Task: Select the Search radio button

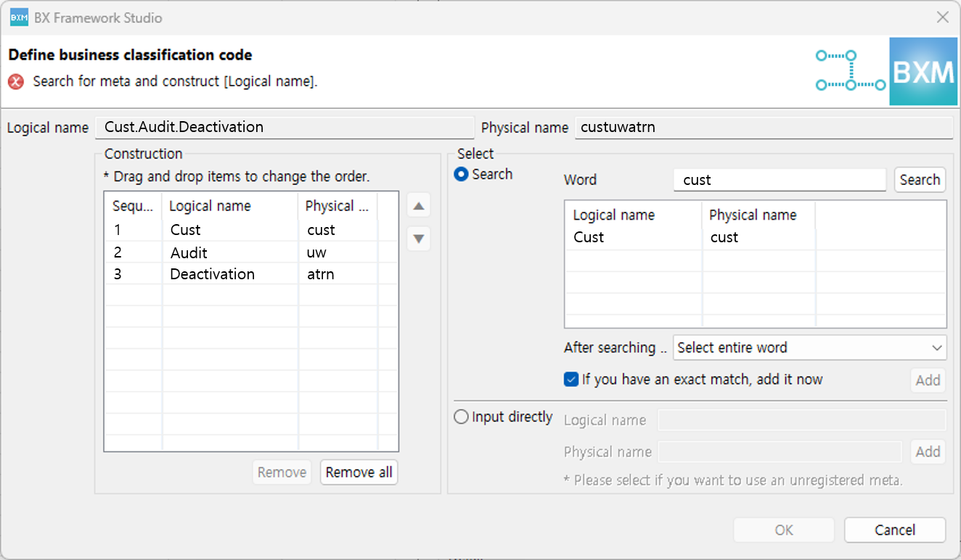Action: [x=461, y=175]
